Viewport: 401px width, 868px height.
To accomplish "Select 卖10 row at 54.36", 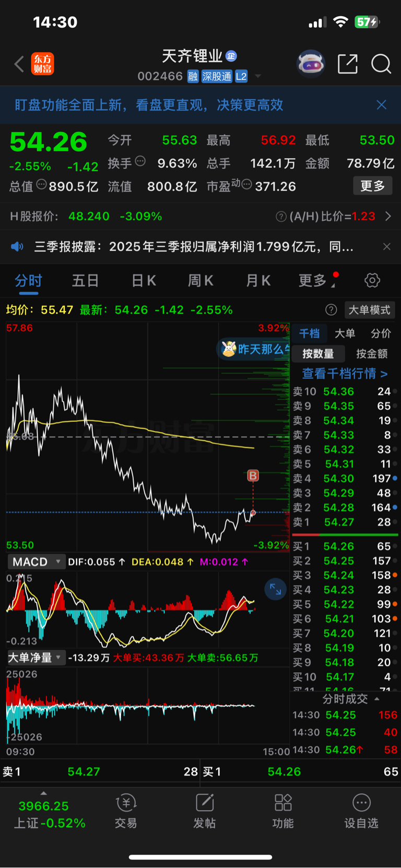I will pyautogui.click(x=345, y=391).
